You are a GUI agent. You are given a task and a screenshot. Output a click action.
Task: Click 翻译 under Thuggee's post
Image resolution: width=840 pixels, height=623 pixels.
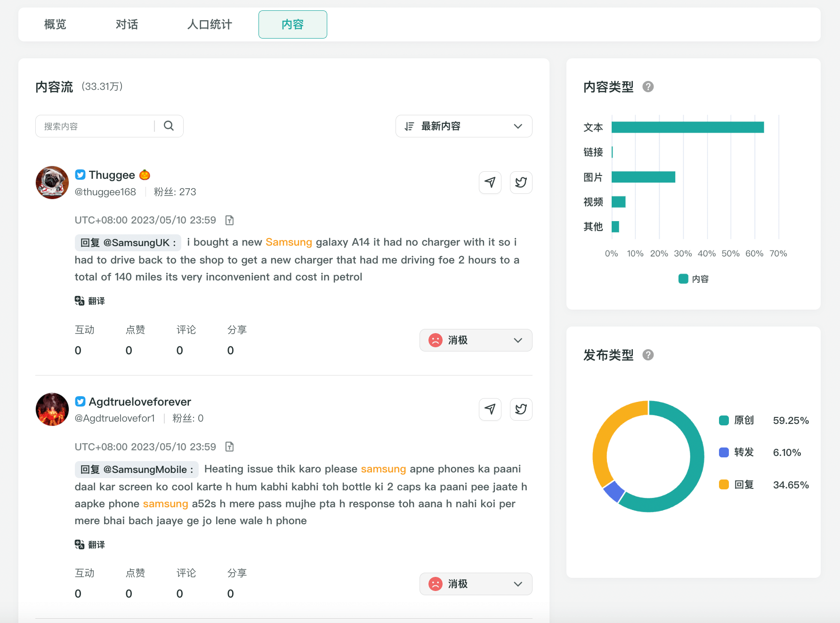90,301
